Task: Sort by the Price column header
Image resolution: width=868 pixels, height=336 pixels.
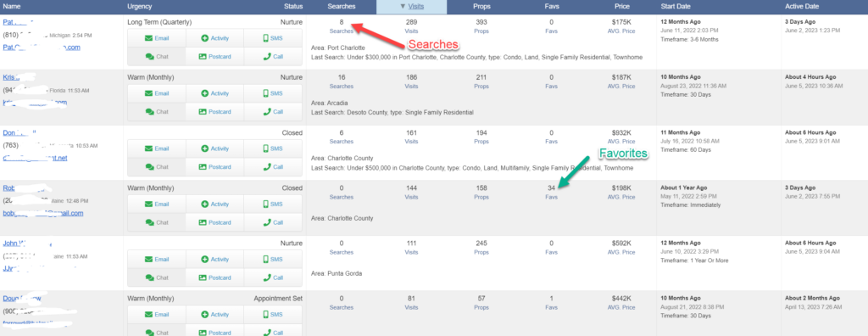Action: (621, 7)
